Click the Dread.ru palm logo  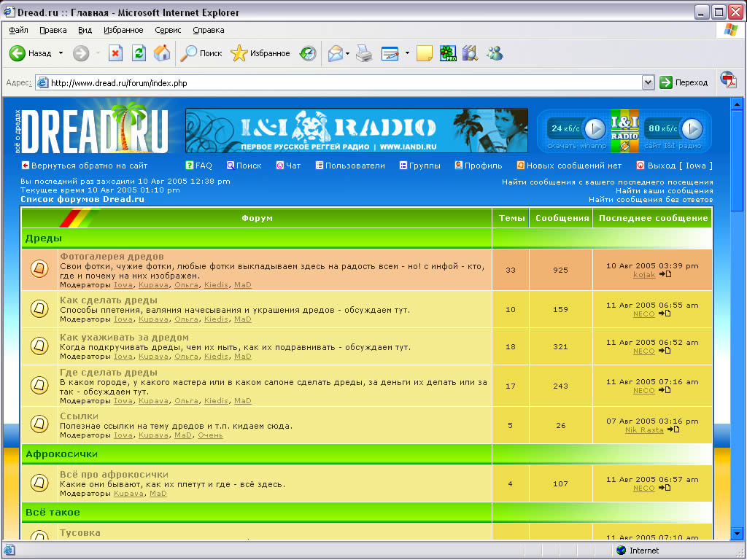tap(94, 130)
